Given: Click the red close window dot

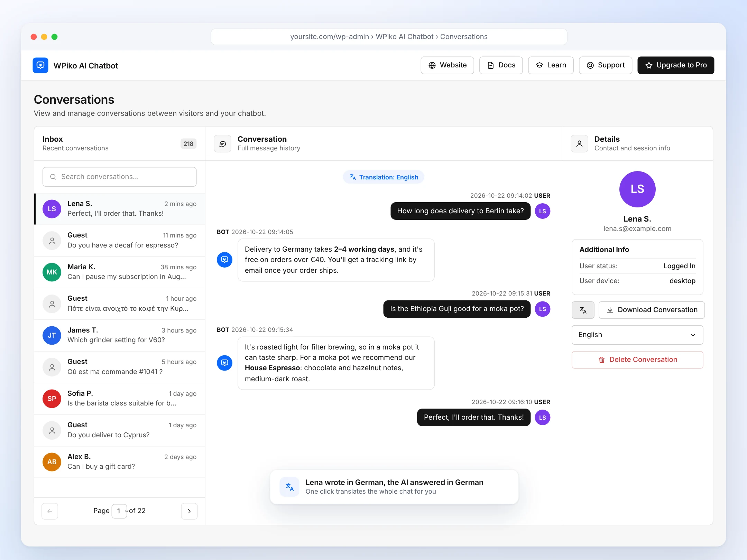Looking at the screenshot, I should point(34,37).
